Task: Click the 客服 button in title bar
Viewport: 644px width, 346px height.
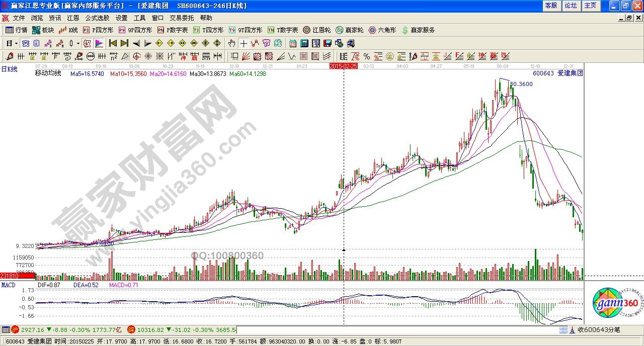Action: pos(551,6)
